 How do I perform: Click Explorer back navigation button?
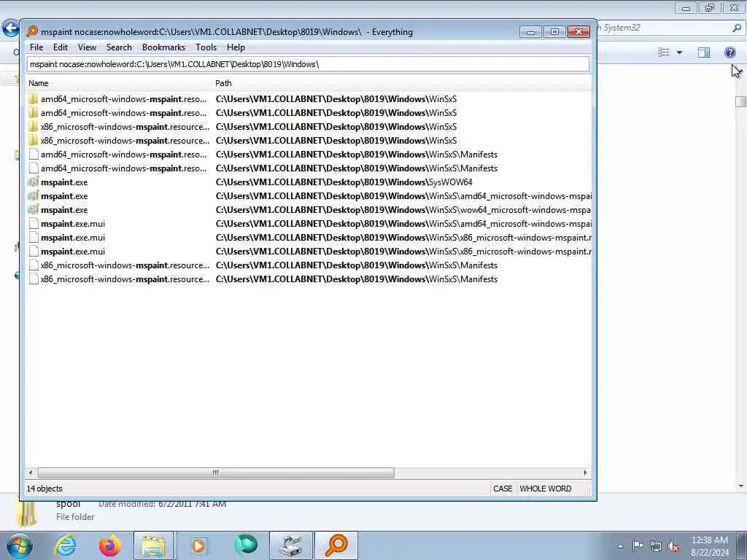pos(10,28)
